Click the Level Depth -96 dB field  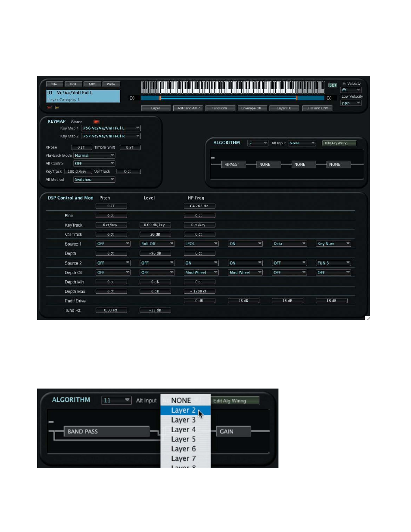coord(155,253)
